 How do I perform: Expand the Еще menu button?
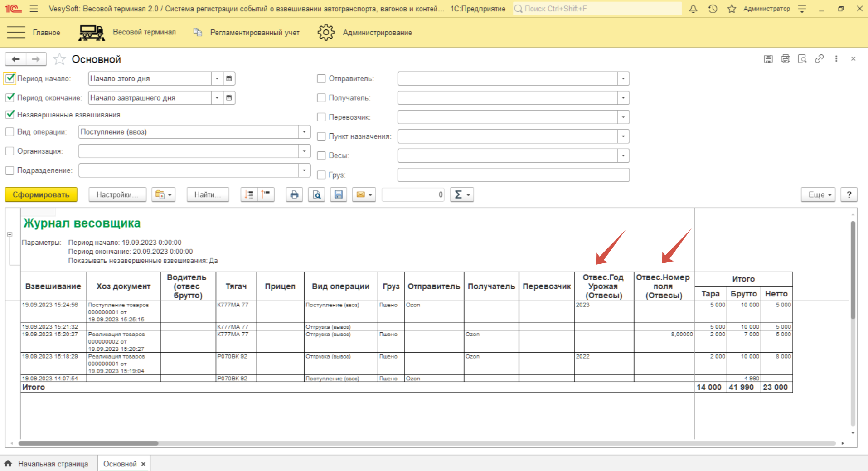[x=818, y=195]
